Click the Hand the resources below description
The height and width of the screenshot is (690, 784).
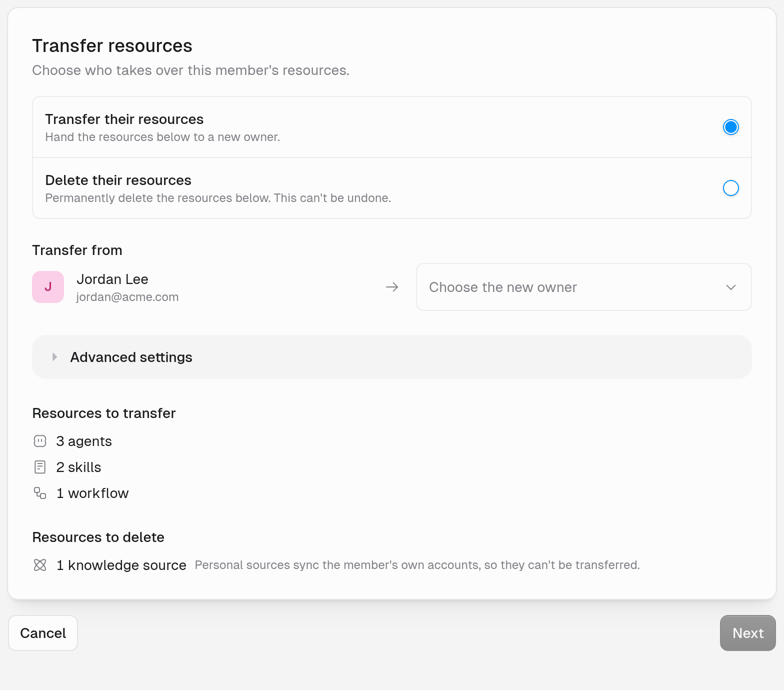pyautogui.click(x=162, y=137)
